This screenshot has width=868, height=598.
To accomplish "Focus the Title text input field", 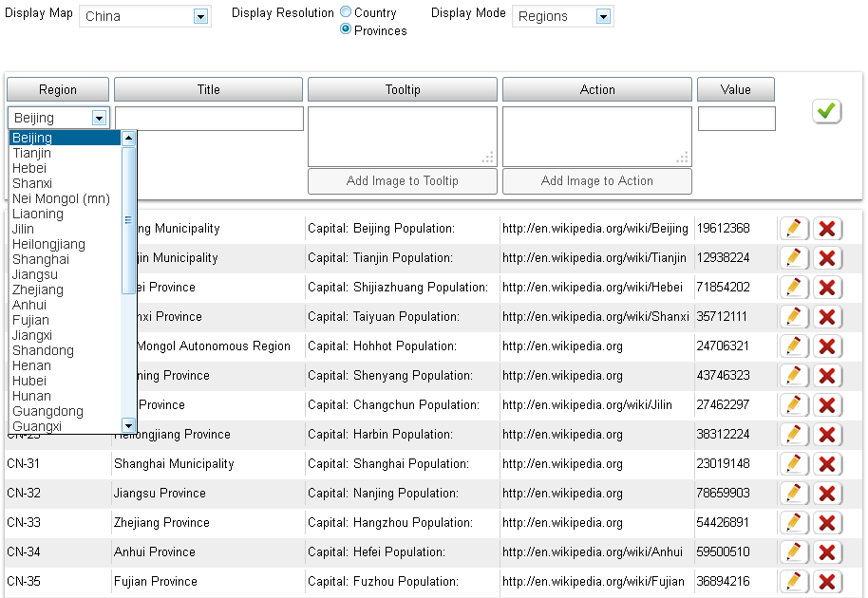I will (x=209, y=119).
